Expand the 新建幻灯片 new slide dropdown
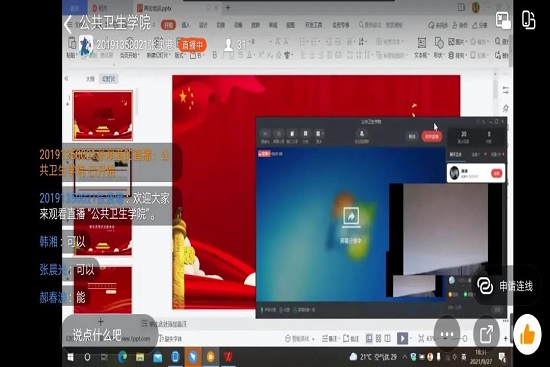This screenshot has width=550, height=367. tap(159, 55)
